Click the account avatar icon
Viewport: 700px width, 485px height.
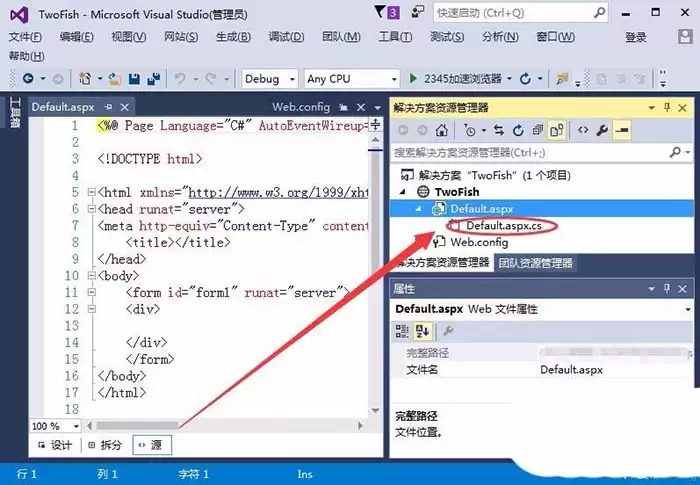(685, 37)
